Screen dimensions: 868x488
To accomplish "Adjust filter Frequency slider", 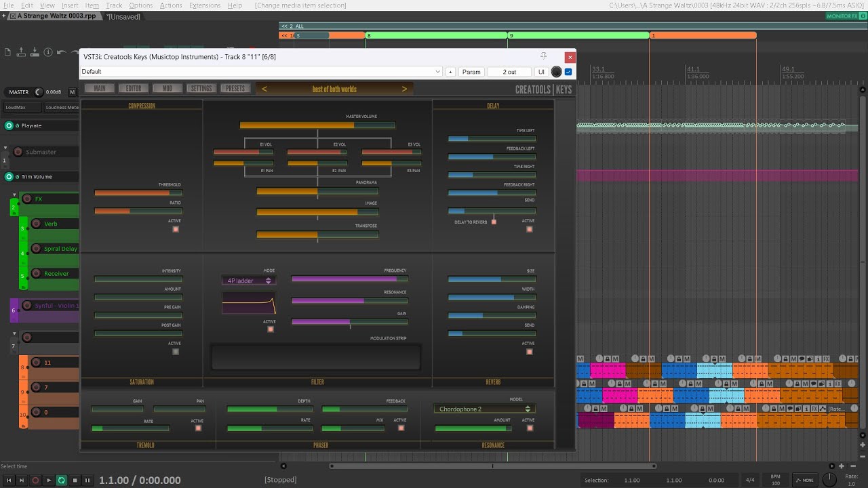I will [349, 279].
